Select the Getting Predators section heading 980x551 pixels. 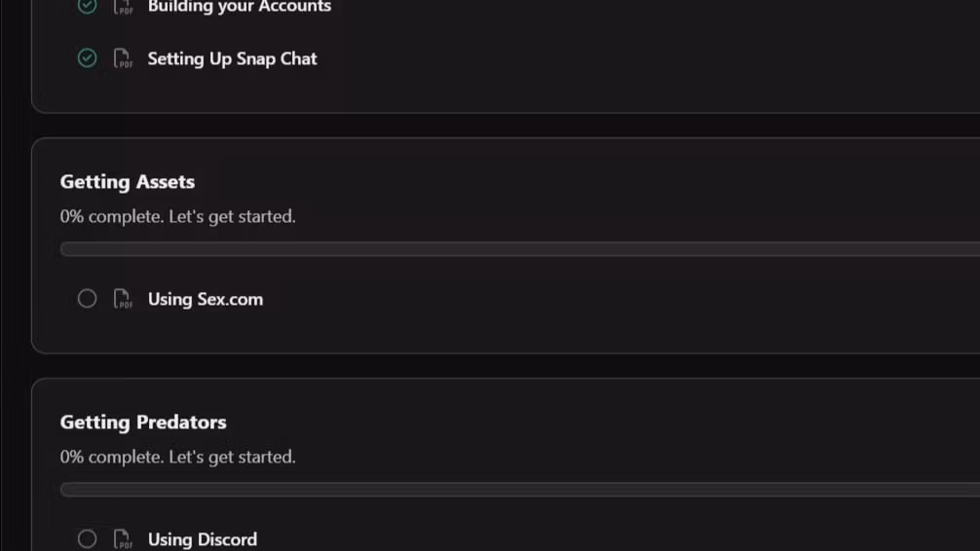click(x=143, y=422)
